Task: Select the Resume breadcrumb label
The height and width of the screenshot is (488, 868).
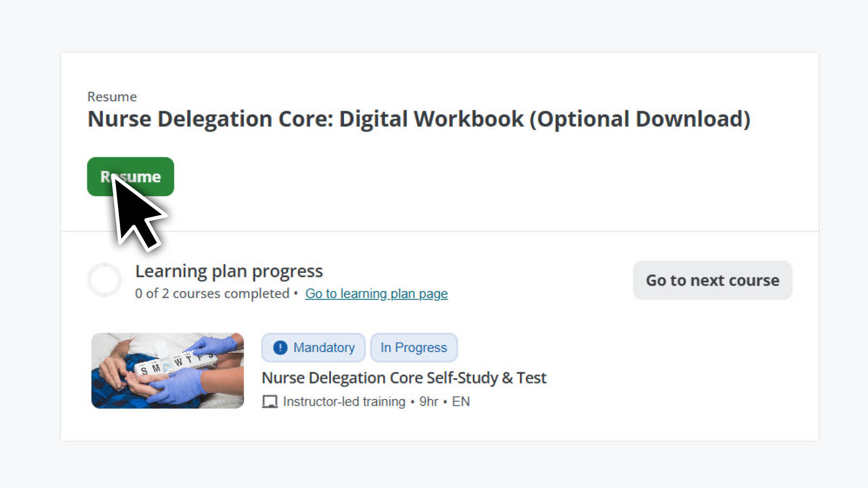Action: 112,97
